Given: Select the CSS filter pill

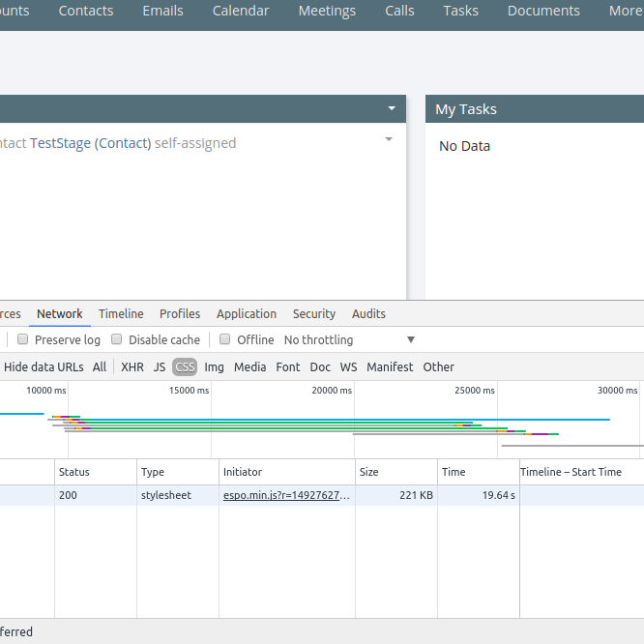Looking at the screenshot, I should pos(185,366).
